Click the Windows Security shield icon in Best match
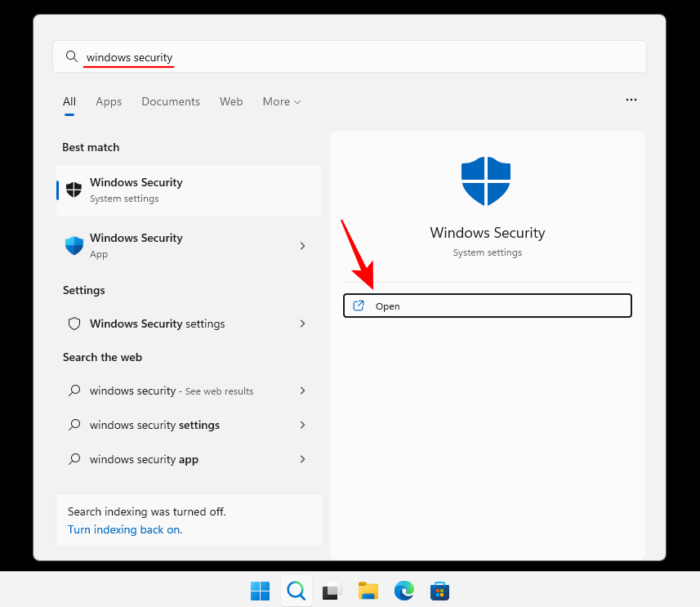Screen dimensions: 700x607 [74, 189]
